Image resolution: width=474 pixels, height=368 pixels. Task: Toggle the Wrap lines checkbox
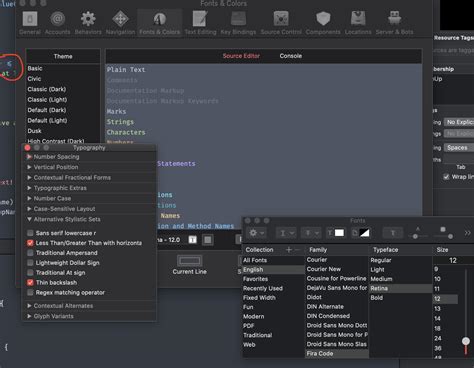click(x=446, y=177)
